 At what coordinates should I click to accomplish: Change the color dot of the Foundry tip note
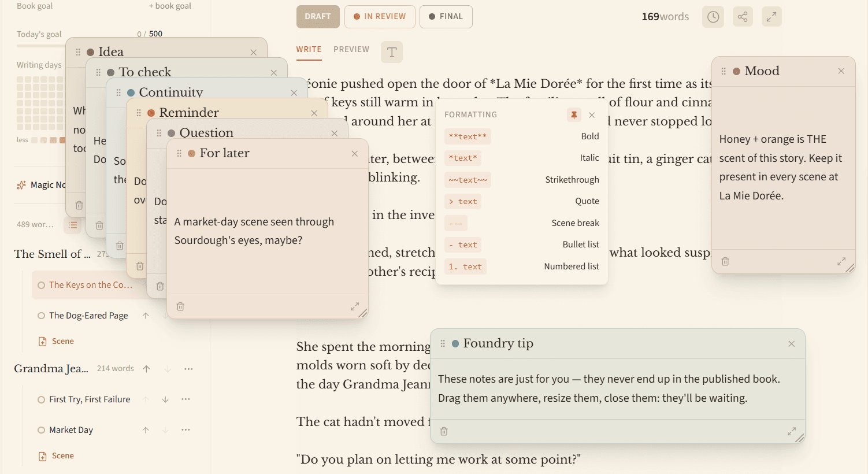(455, 343)
